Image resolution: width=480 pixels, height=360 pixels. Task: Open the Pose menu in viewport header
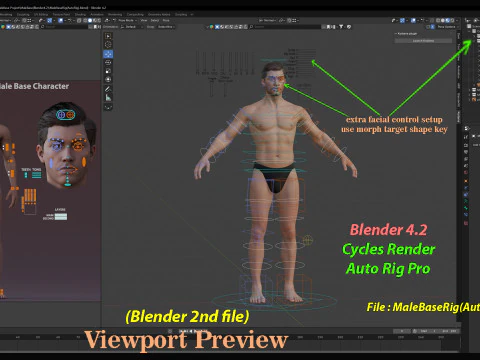tap(166, 20)
